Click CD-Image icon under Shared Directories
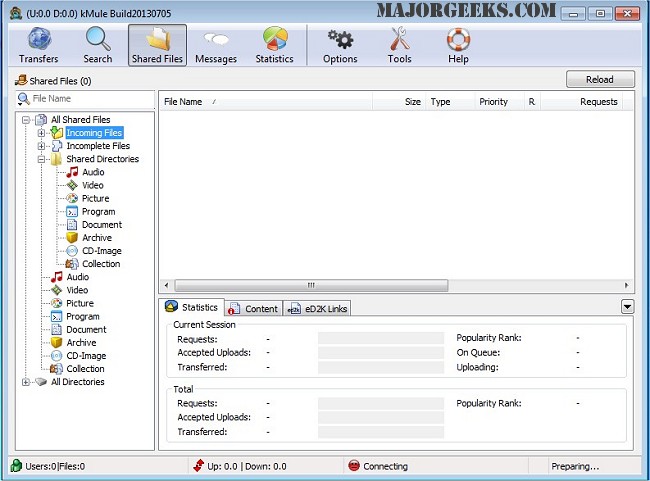 (72, 251)
